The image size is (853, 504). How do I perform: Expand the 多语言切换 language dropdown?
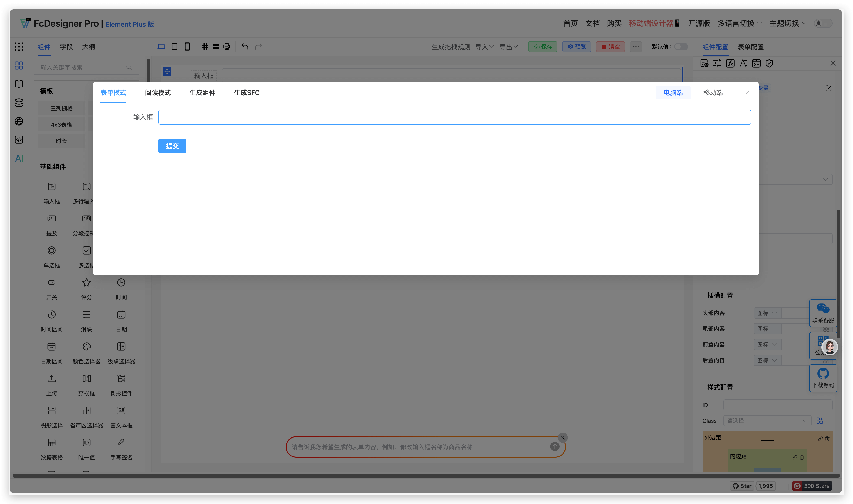click(739, 23)
